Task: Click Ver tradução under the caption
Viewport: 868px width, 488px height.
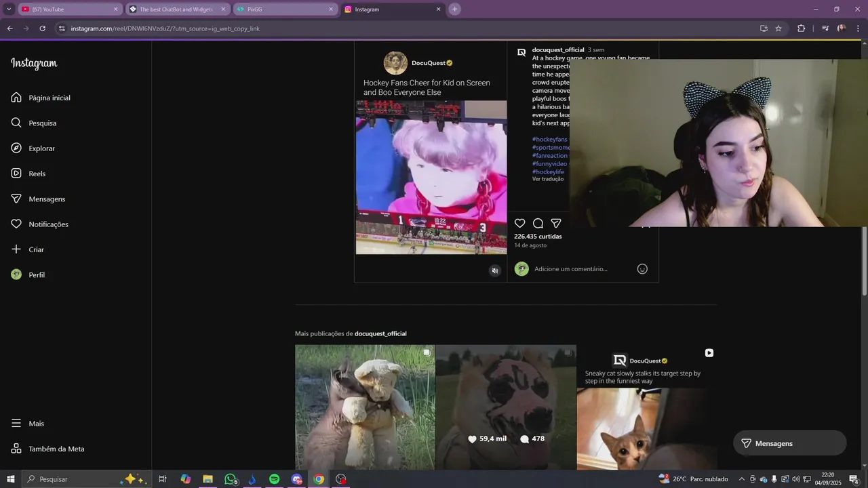Action: pos(548,179)
